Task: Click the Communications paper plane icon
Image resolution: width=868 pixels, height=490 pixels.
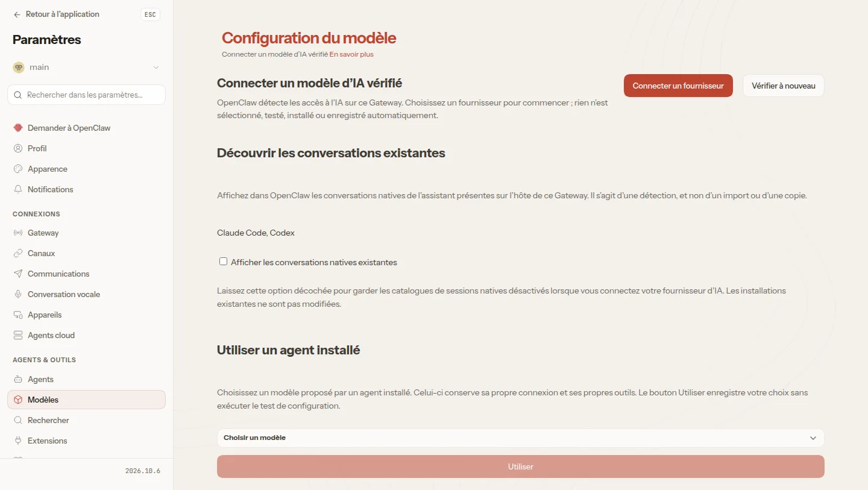Action: click(18, 274)
